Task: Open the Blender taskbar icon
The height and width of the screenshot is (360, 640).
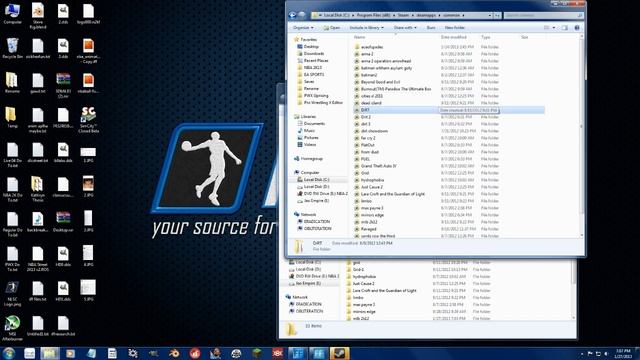Action: (174, 353)
